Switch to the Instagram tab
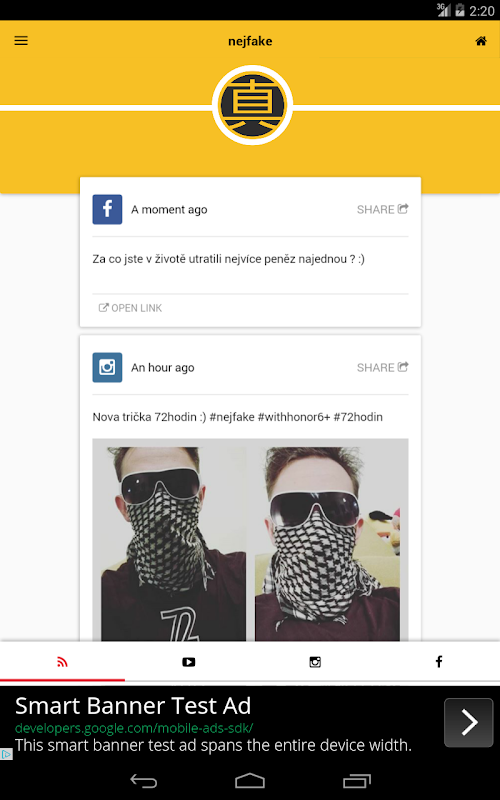500x800 pixels. (x=315, y=662)
